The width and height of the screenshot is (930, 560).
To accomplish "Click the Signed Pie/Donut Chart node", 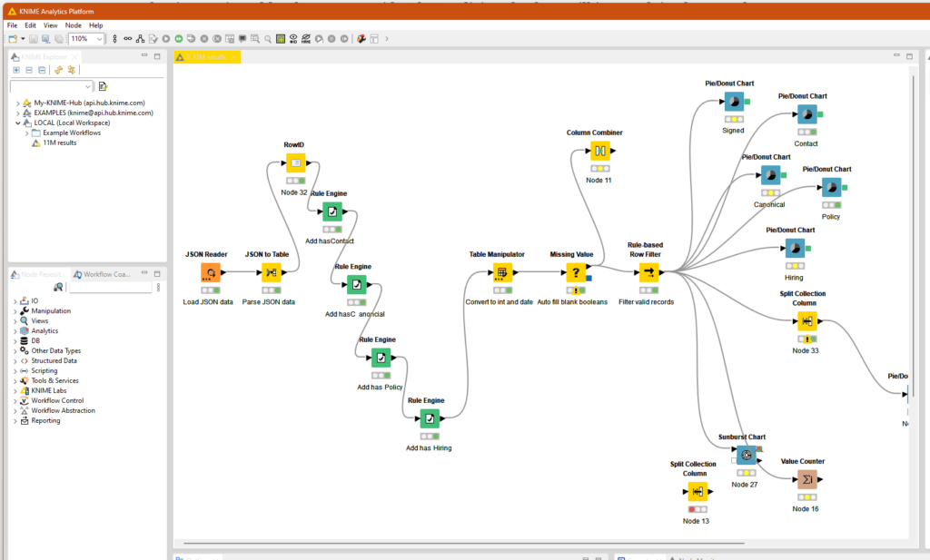I will [x=734, y=102].
